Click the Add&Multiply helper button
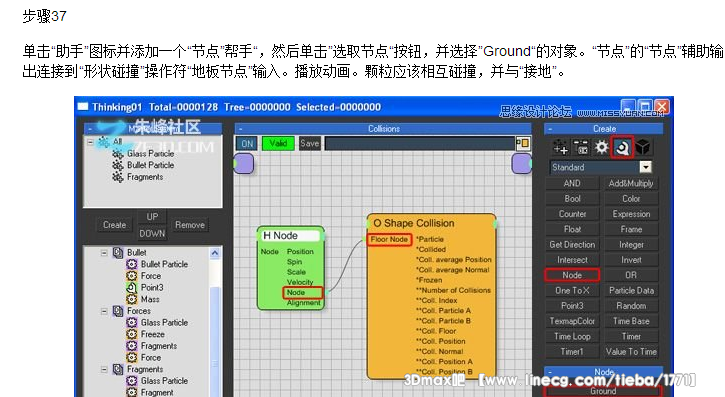The image size is (725, 397). (x=631, y=183)
